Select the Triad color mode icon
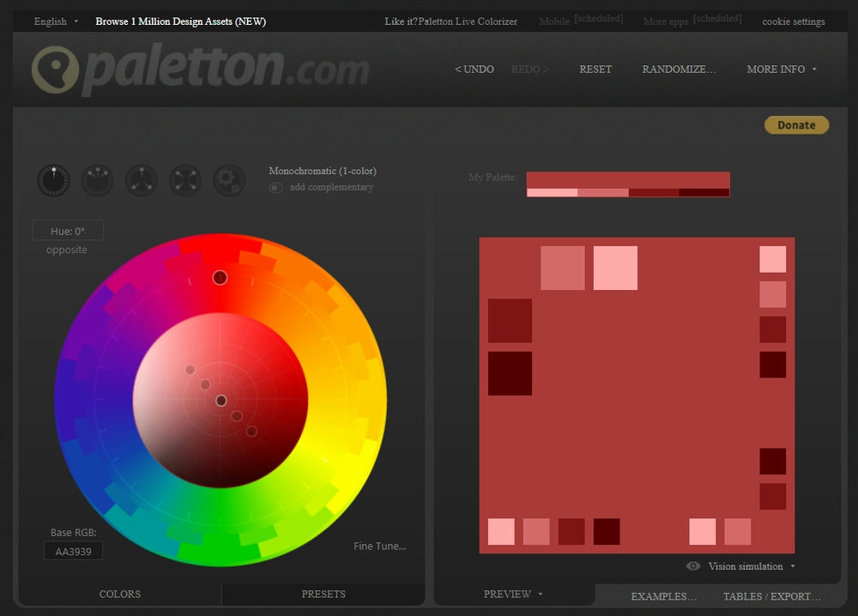Viewport: 858px width, 616px height. pos(141,181)
